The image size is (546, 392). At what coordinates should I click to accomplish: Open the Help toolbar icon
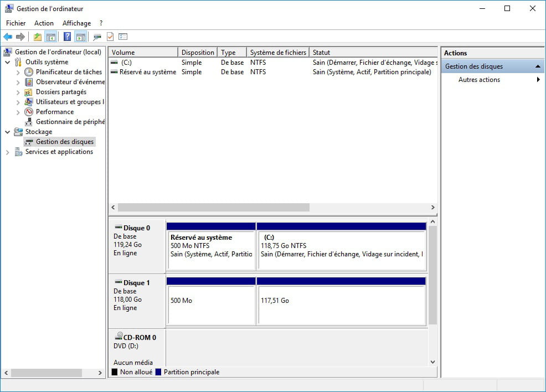click(x=67, y=37)
